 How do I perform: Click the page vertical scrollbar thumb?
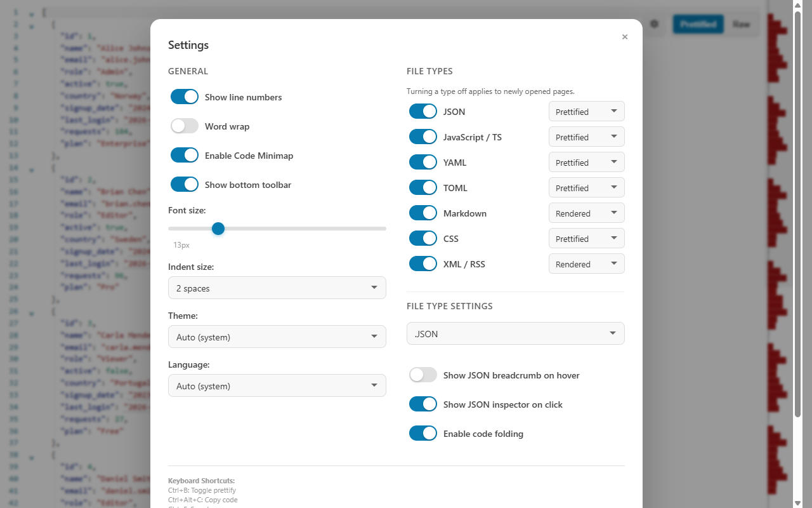tap(798, 214)
